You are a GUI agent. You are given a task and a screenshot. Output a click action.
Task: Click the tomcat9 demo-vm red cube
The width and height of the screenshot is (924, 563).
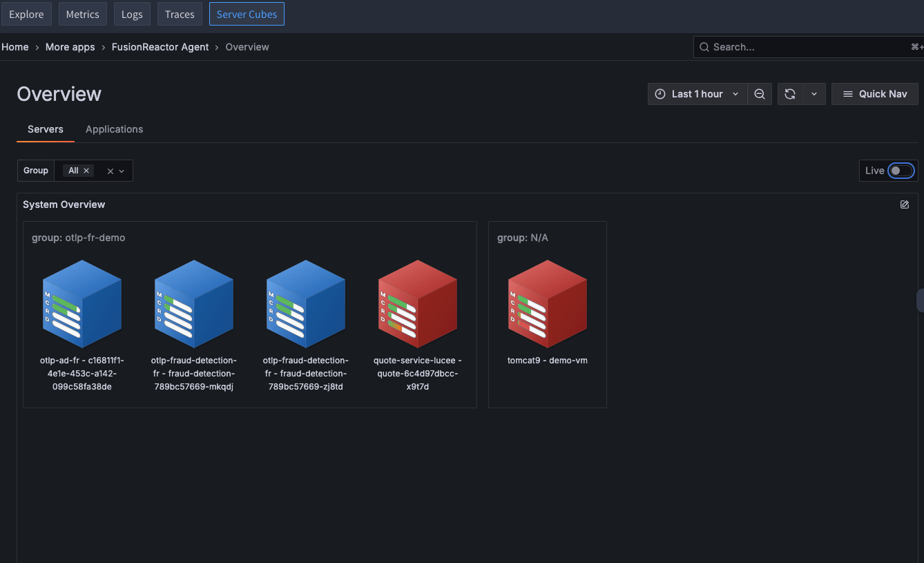(547, 304)
